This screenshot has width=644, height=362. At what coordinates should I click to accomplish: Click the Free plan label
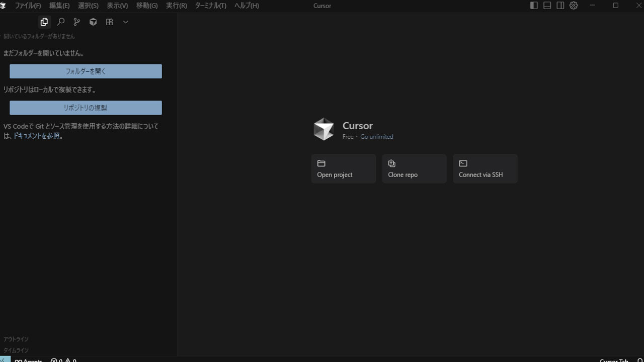(x=348, y=137)
